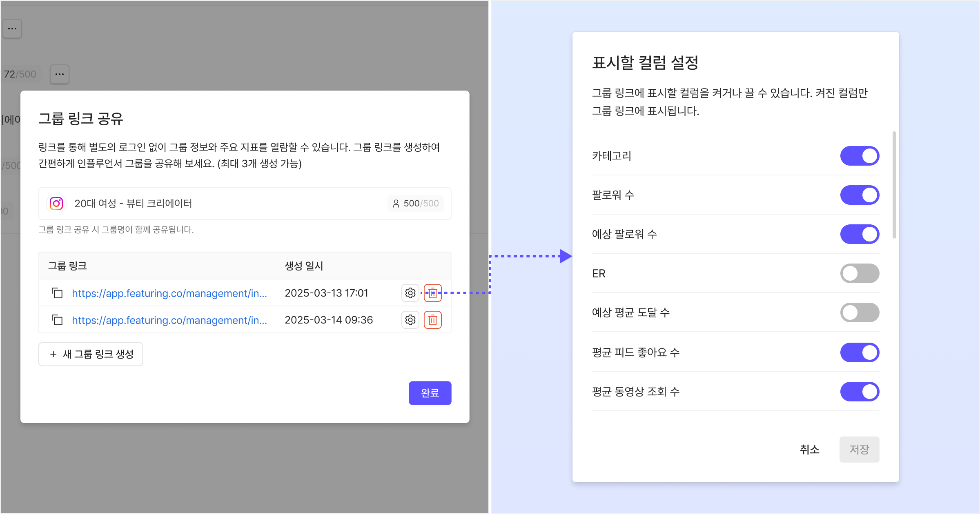Click the Instagram icon of the group

coord(56,203)
